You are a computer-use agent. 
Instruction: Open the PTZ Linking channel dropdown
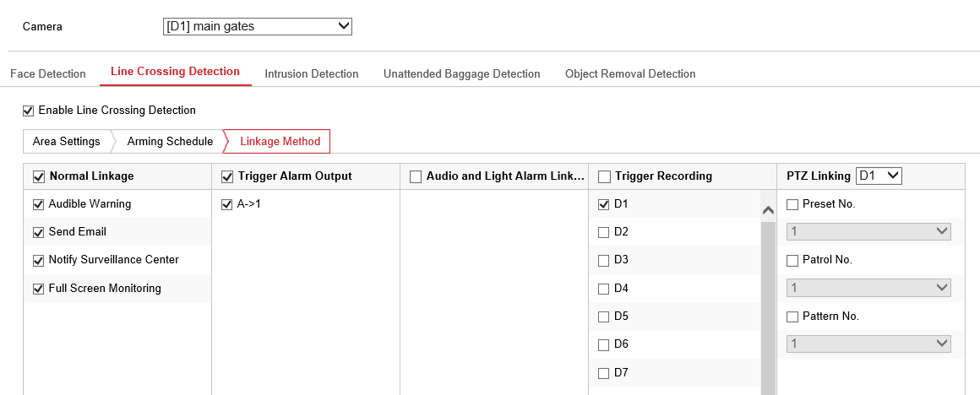(879, 176)
